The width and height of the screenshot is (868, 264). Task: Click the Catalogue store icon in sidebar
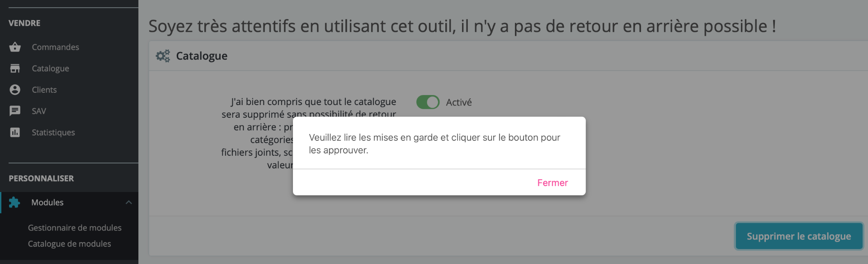(x=15, y=68)
